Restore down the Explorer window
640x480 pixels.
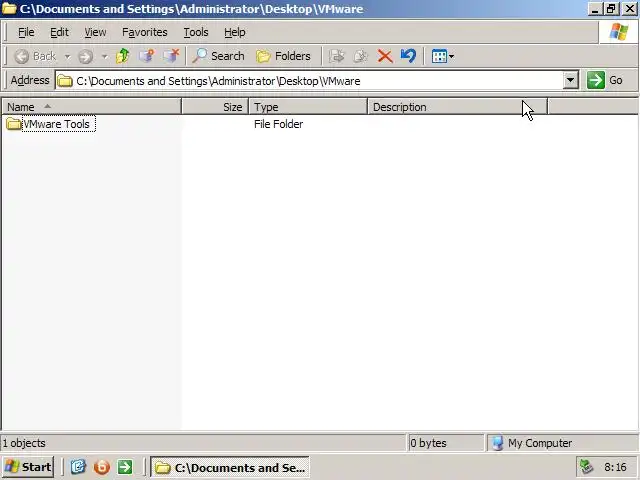pyautogui.click(x=611, y=9)
